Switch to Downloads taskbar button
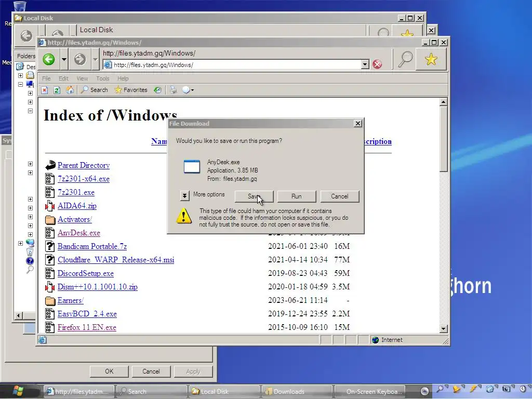The width and height of the screenshot is (532, 399). point(297,392)
